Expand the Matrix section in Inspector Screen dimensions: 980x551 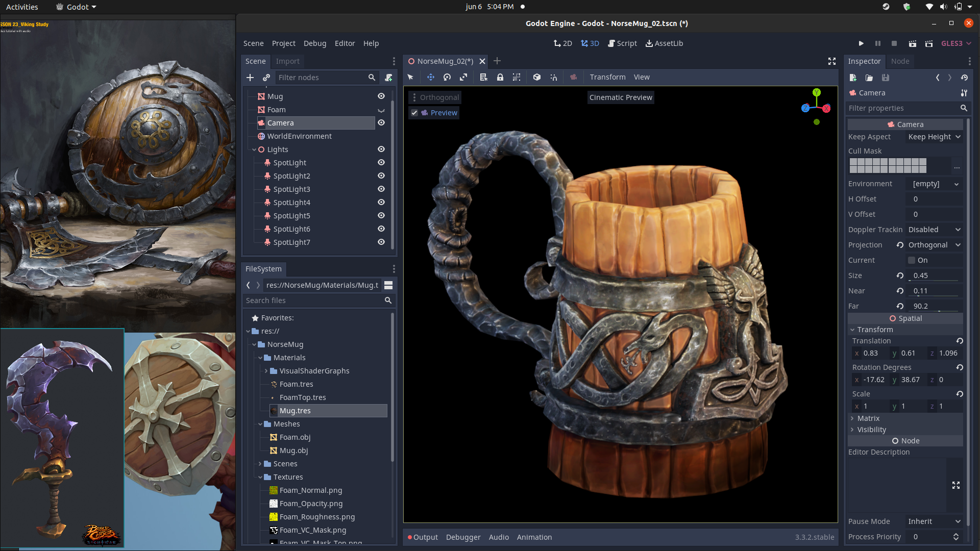(x=868, y=418)
